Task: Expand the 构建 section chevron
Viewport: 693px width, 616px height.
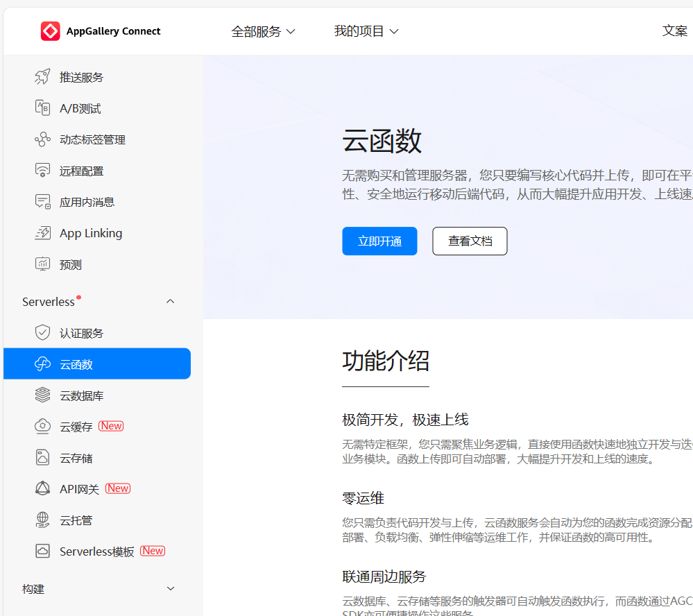Action: [170, 589]
